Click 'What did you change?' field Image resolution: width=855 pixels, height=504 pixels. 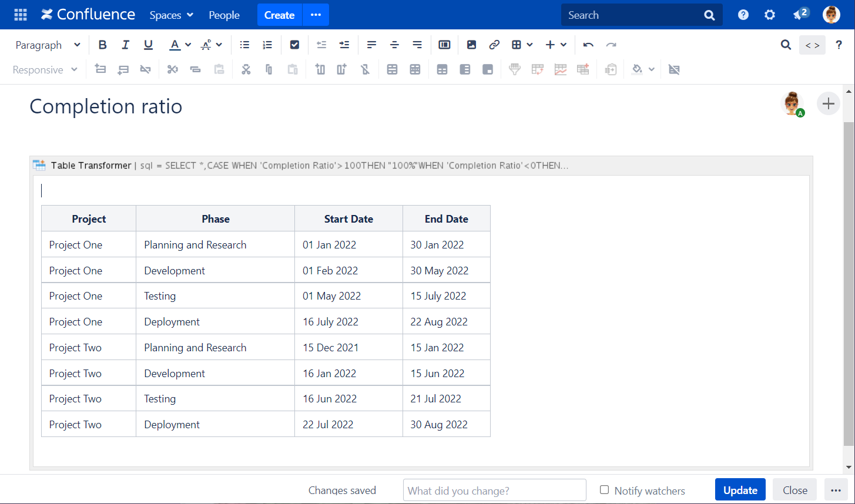tap(494, 490)
